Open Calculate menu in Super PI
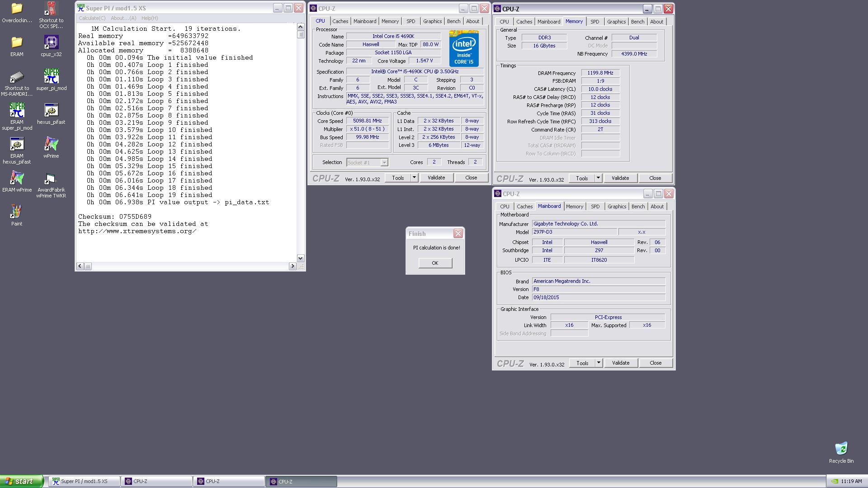868x488 pixels. tap(92, 18)
